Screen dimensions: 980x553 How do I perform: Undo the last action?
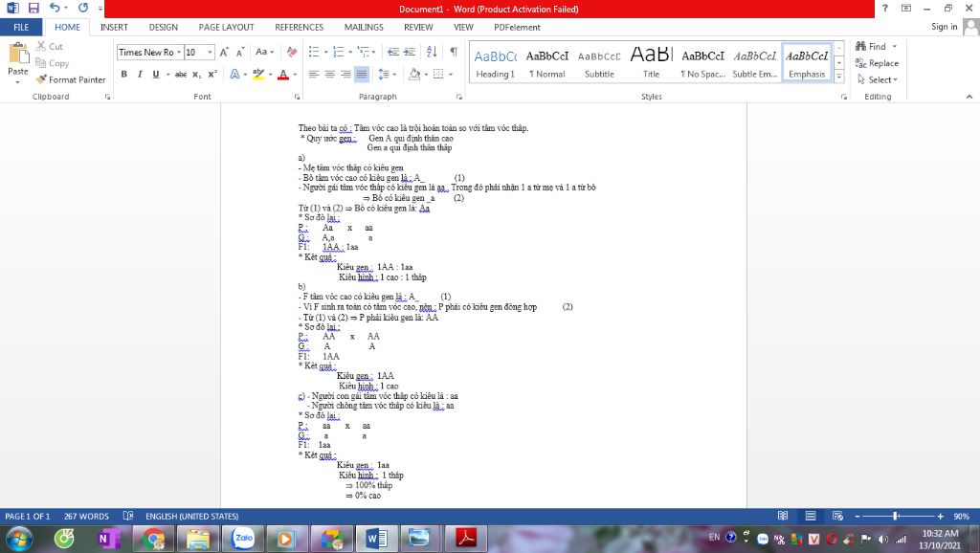(55, 8)
